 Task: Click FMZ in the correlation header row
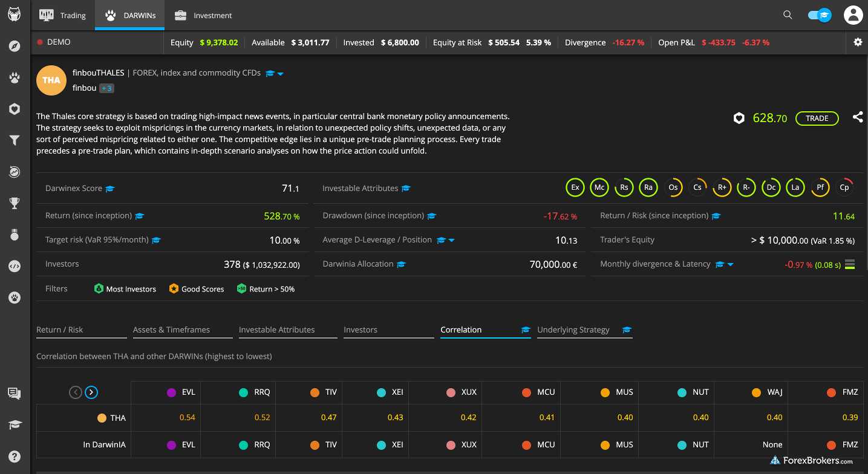pyautogui.click(x=850, y=392)
